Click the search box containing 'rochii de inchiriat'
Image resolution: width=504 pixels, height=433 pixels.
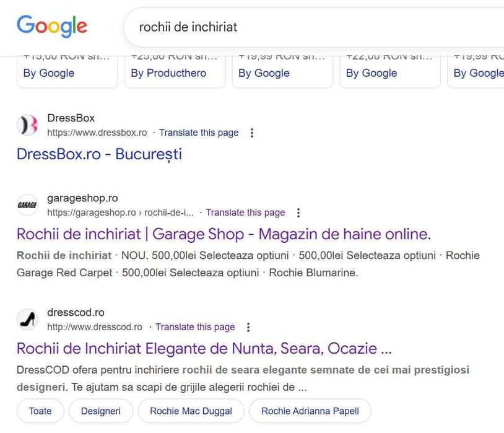point(310,27)
